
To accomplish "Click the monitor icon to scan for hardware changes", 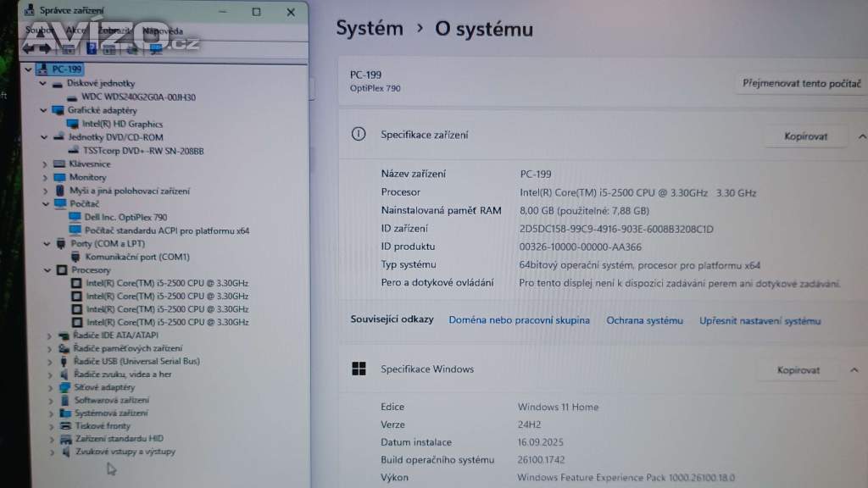I will pos(156,49).
